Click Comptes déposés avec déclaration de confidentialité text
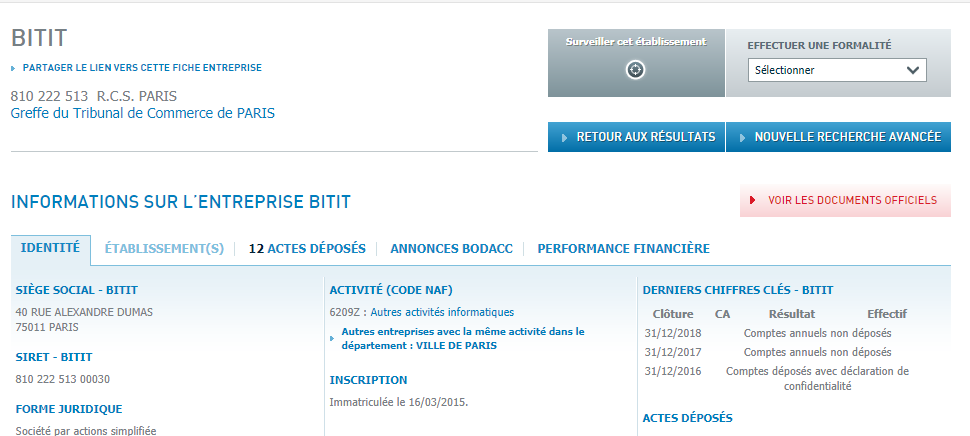Image resolution: width=970 pixels, height=436 pixels. coord(817,379)
